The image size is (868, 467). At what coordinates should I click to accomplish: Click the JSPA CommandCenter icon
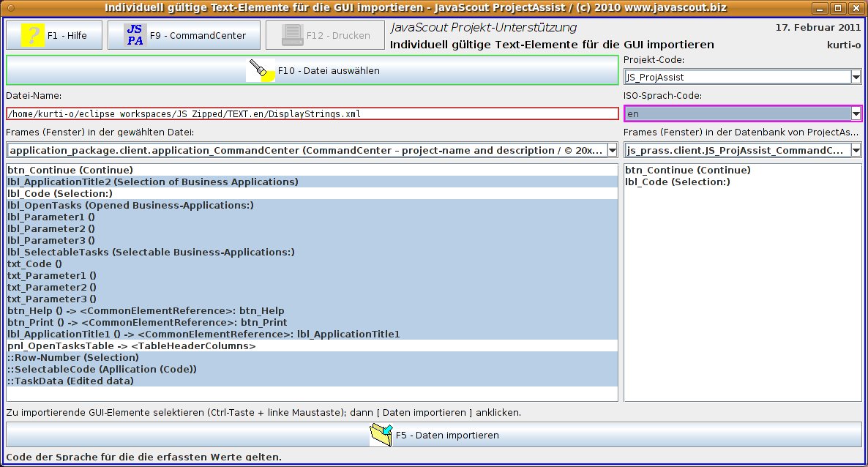click(135, 35)
